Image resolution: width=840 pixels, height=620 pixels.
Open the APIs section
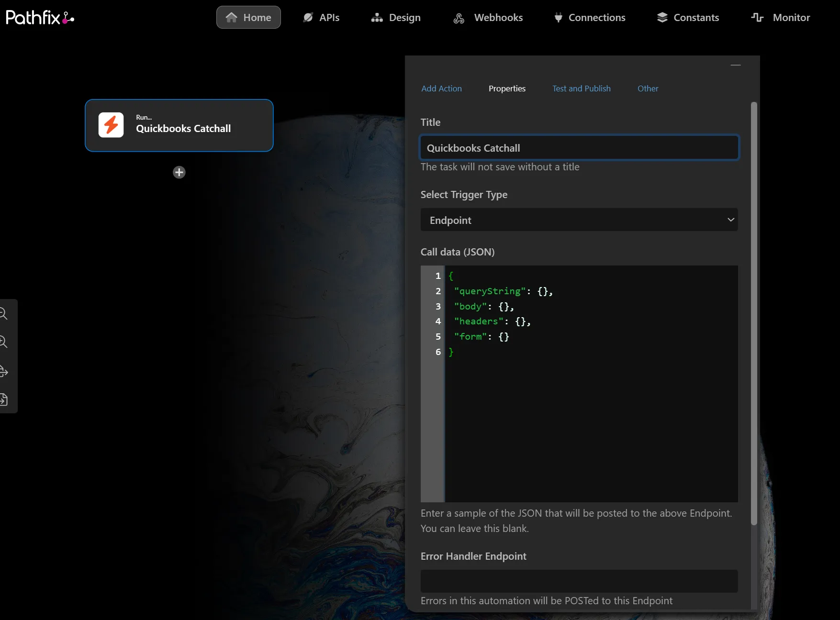(321, 17)
